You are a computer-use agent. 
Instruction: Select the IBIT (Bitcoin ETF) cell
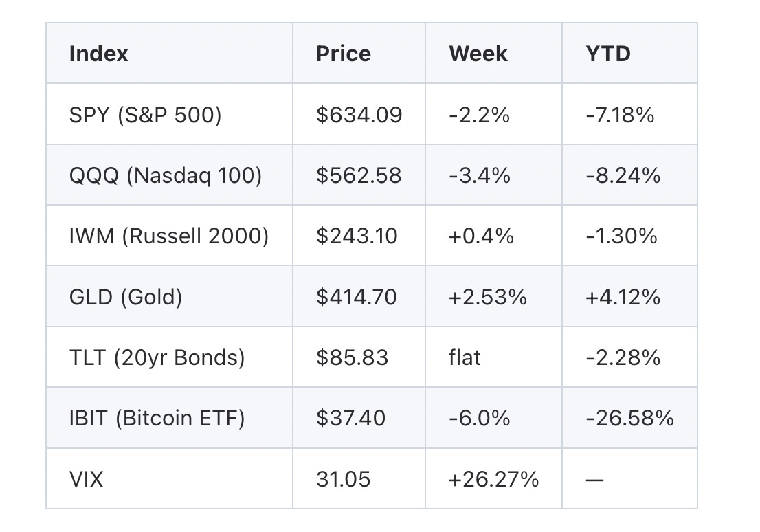coord(157,418)
